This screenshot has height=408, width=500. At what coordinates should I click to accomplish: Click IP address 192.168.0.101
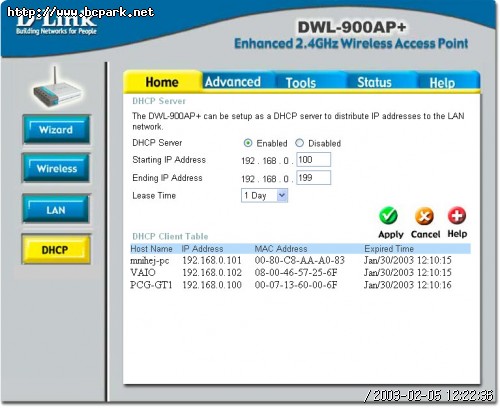tap(212, 260)
